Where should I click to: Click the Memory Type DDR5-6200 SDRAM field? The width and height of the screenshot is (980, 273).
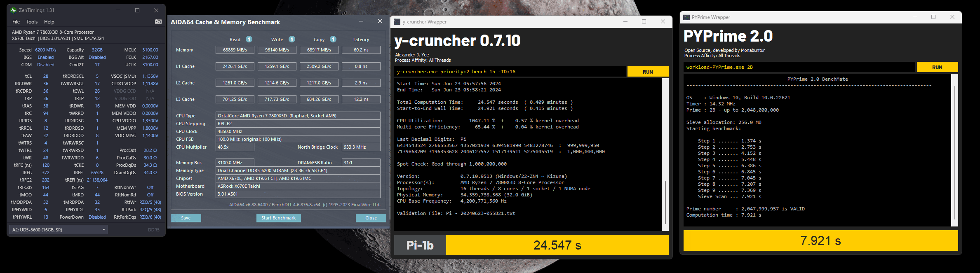(298, 170)
